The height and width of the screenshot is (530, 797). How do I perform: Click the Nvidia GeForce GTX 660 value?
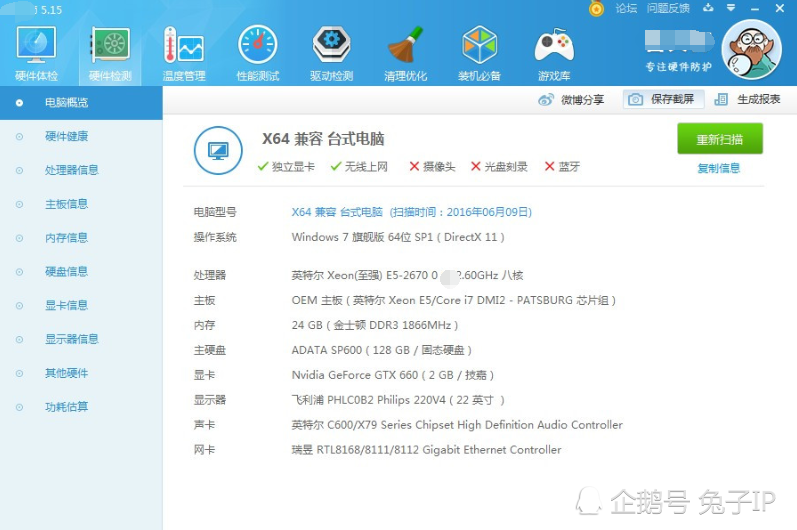point(392,375)
